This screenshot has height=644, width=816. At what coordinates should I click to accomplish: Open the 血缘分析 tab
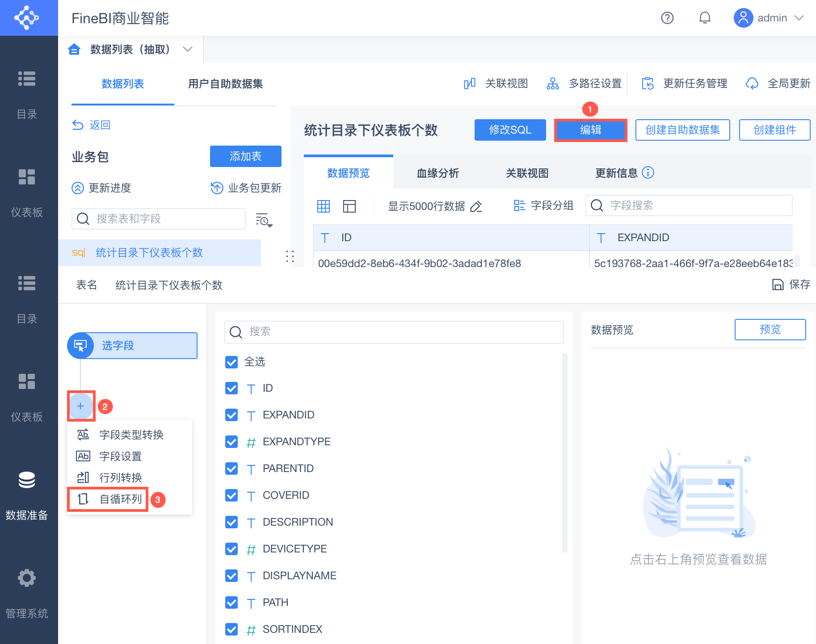click(438, 173)
